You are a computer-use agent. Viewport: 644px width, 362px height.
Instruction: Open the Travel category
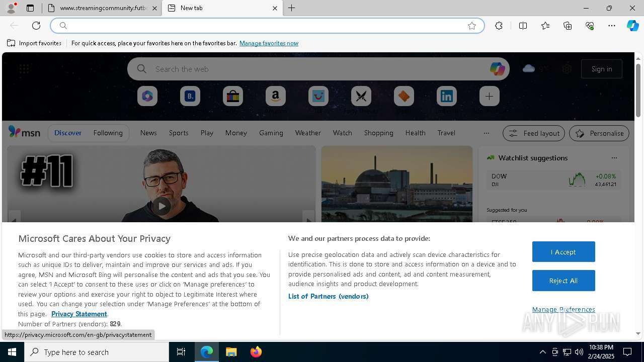(446, 133)
